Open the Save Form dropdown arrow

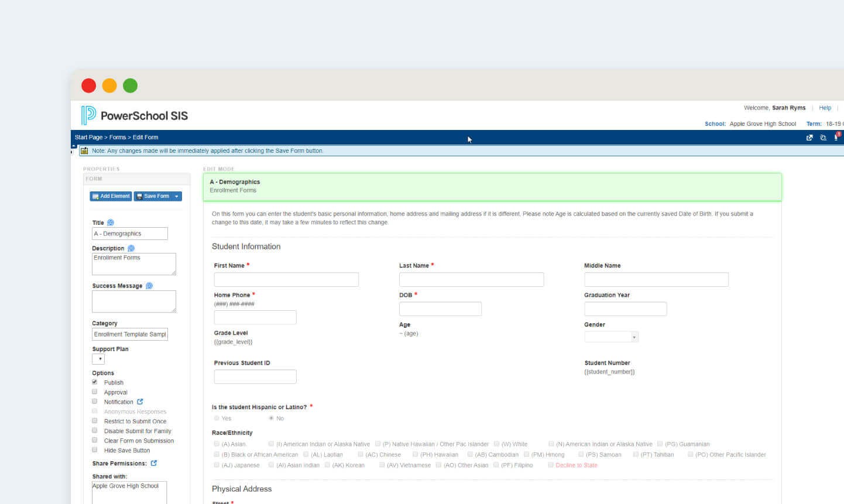[176, 196]
